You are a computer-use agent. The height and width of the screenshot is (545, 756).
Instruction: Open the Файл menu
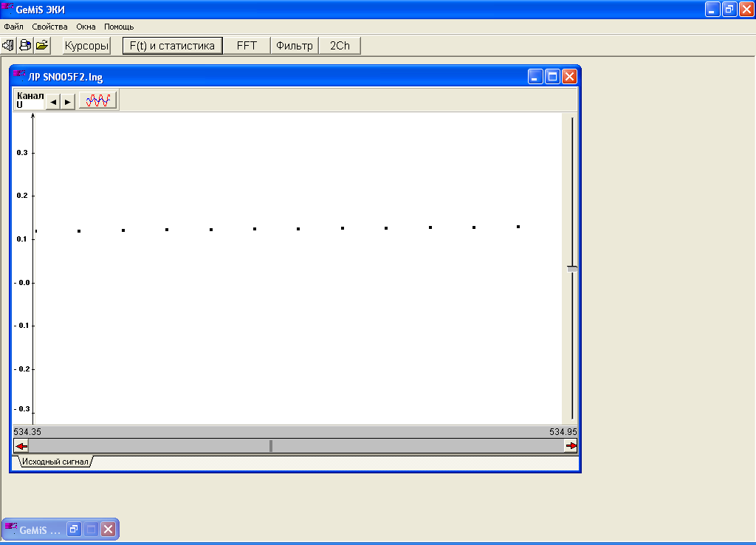pos(13,27)
